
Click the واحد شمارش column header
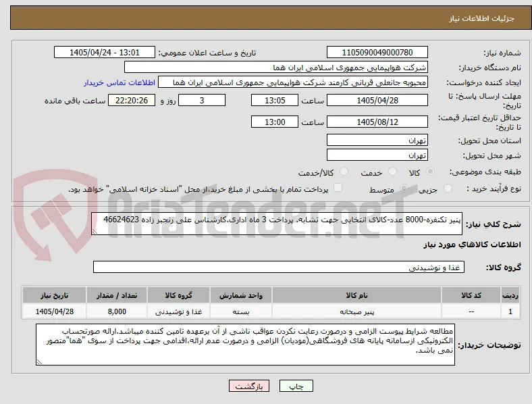241,295
